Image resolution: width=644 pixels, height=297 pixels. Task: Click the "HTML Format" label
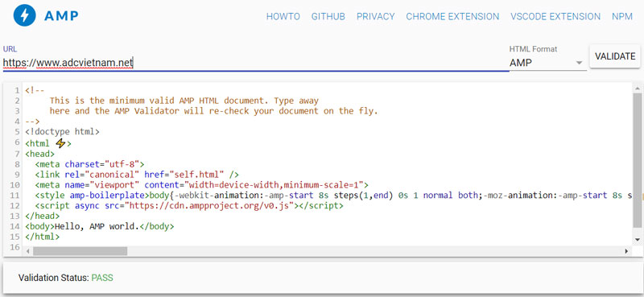click(x=533, y=49)
